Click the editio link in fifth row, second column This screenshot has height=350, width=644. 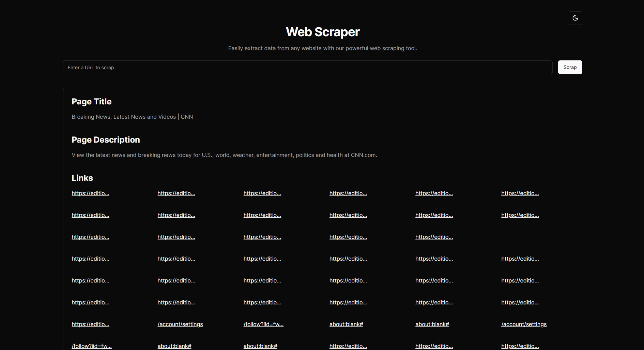pos(176,280)
